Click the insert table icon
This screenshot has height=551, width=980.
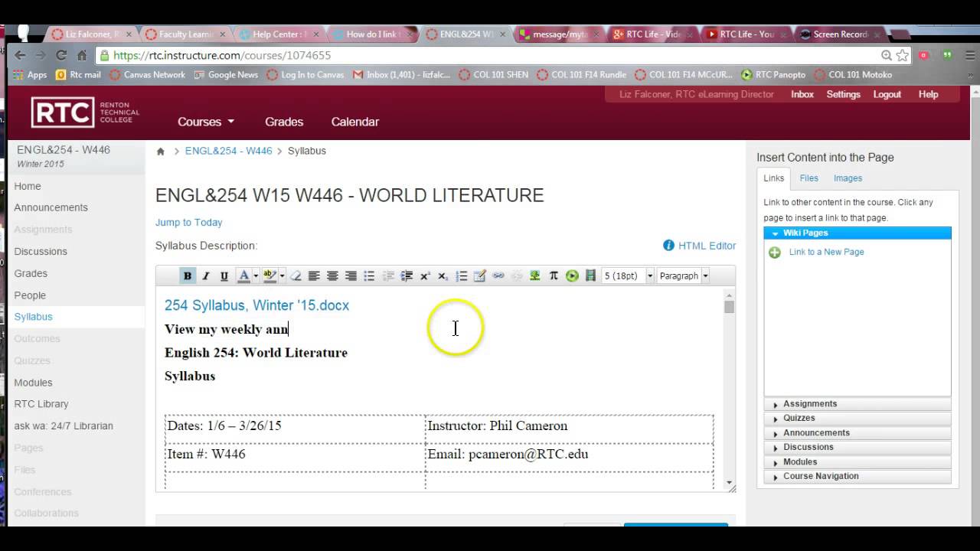click(x=480, y=276)
